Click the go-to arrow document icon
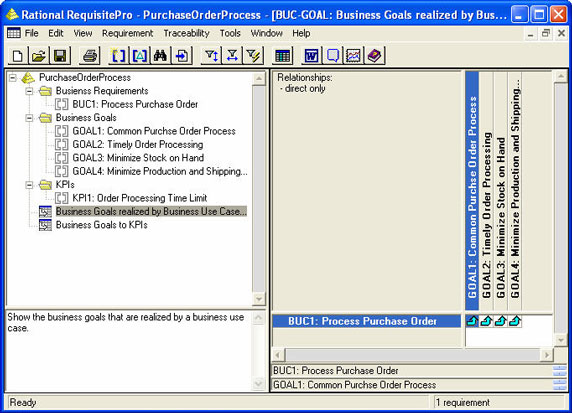572x413 pixels. (x=182, y=56)
